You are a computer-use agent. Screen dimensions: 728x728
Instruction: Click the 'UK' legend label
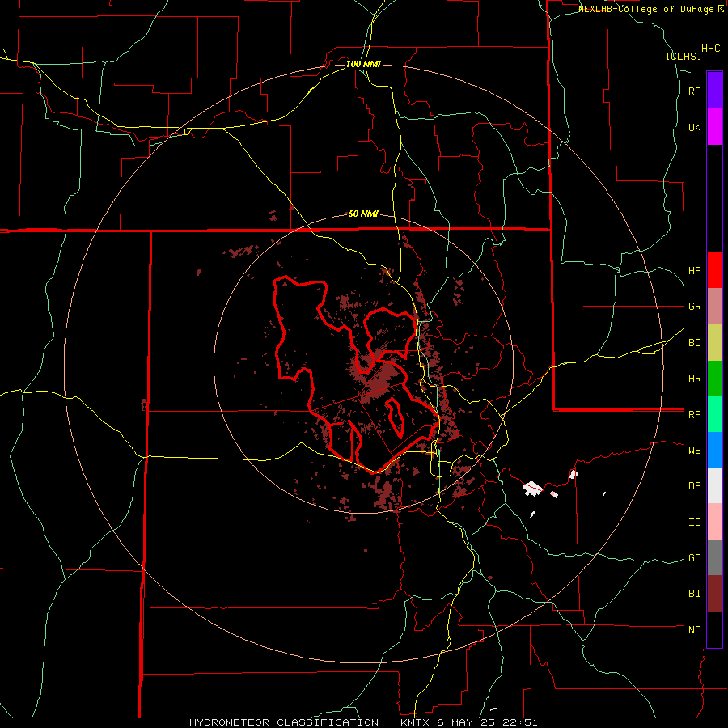pyautogui.click(x=694, y=128)
